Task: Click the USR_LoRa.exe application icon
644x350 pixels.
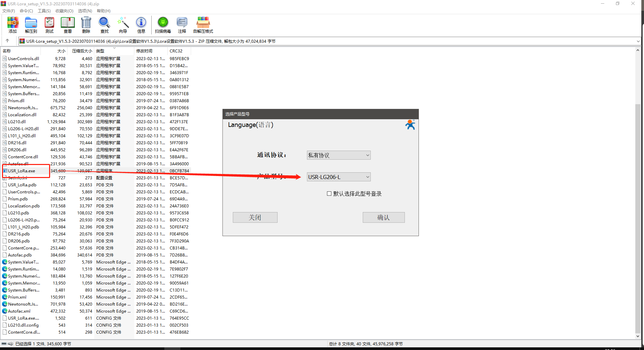Action: click(5, 171)
